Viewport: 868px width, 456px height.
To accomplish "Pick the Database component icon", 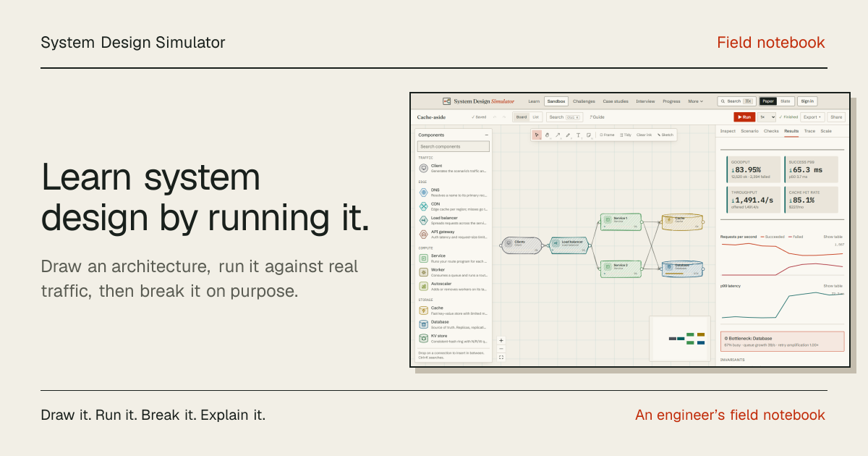I will [x=423, y=324].
